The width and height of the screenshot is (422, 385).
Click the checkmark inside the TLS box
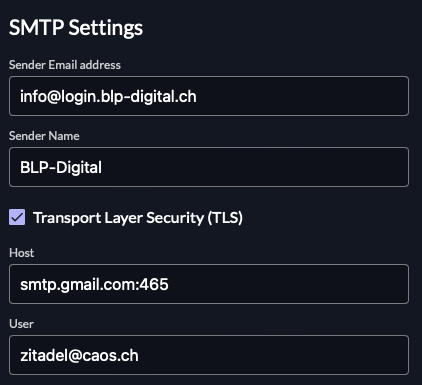(17, 217)
